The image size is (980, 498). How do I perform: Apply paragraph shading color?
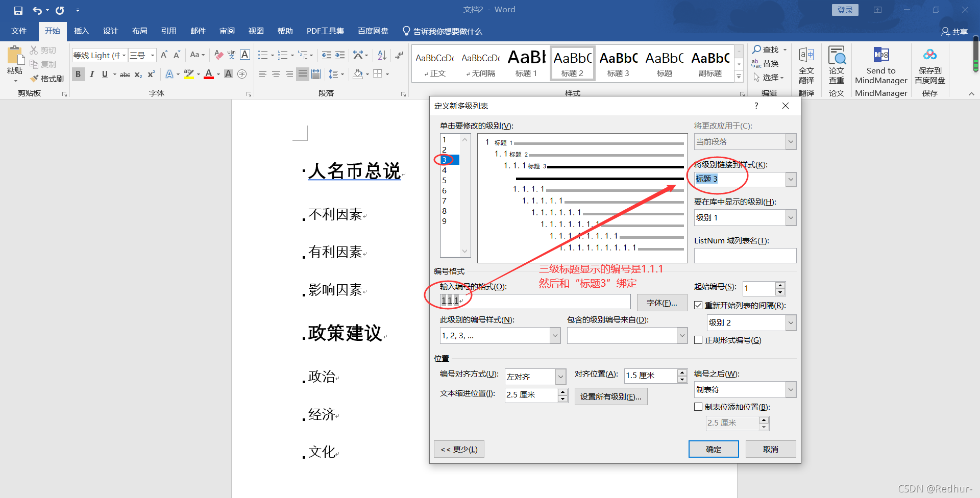(x=358, y=74)
